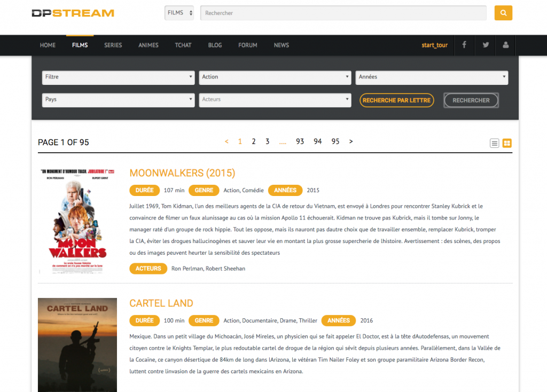
Task: Expand the Acteurs selector
Action: click(x=275, y=100)
